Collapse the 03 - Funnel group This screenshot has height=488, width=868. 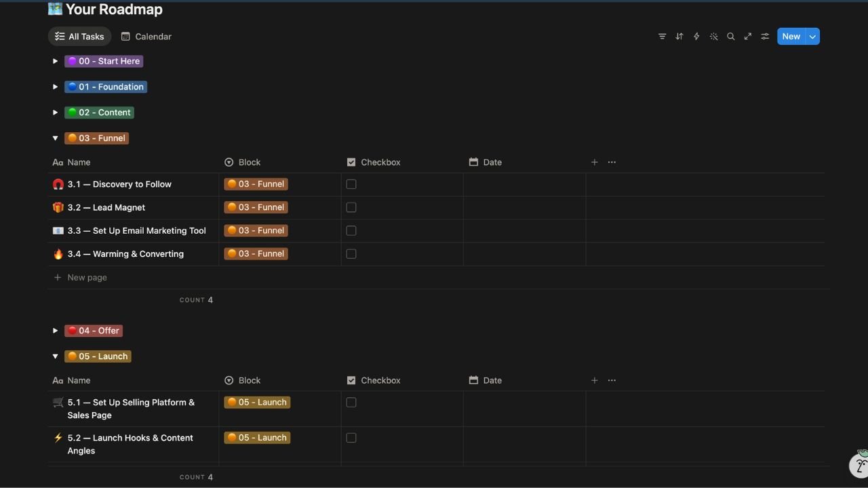tap(56, 138)
